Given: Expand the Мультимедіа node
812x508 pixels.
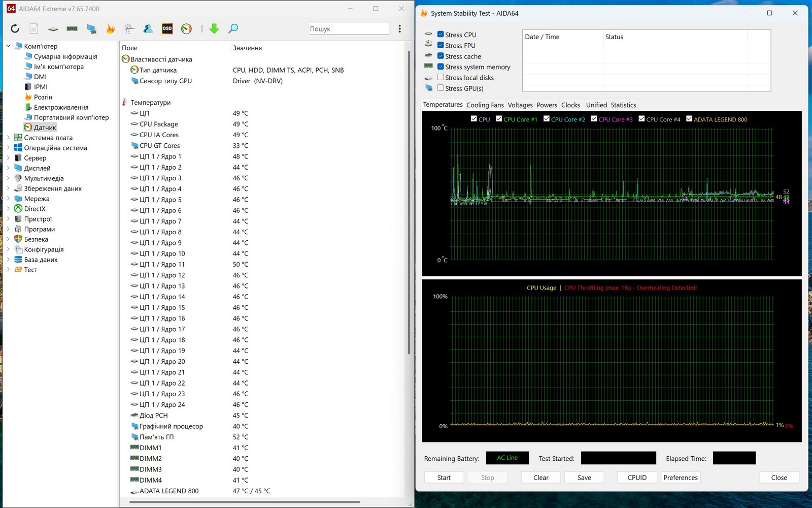Looking at the screenshot, I should tap(8, 178).
